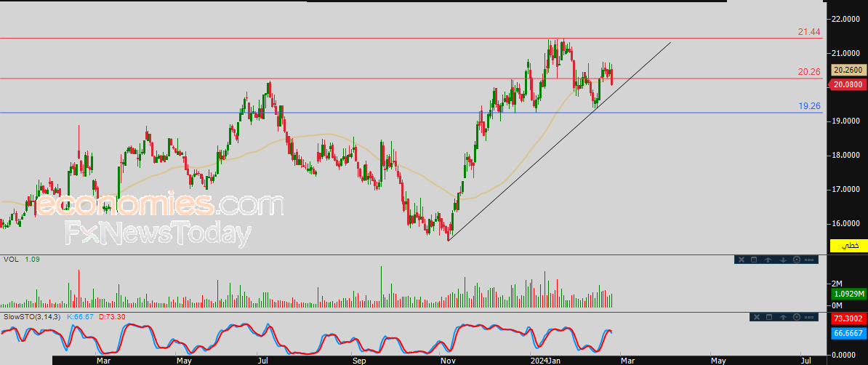This screenshot has height=365, width=868.
Task: Click the yellow Arabic scale-type label
Action: pos(850,245)
